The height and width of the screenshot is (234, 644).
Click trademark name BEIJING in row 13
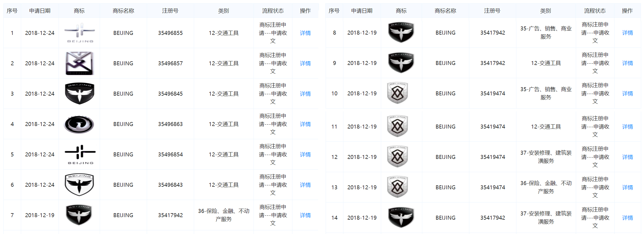(445, 187)
